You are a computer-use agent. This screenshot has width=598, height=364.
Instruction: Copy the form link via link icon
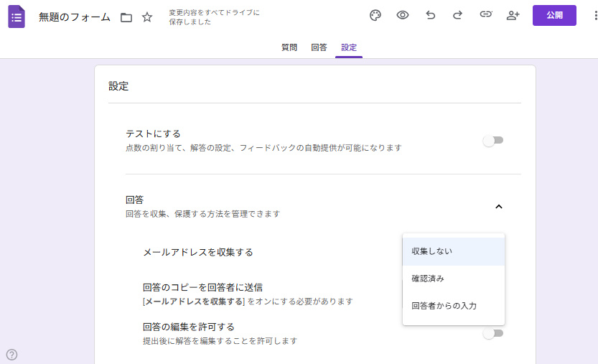tap(486, 16)
